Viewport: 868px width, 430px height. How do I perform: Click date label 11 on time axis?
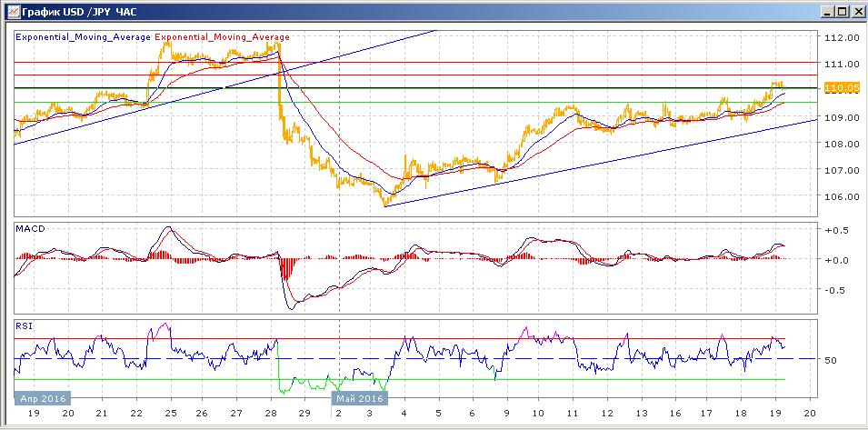(572, 413)
